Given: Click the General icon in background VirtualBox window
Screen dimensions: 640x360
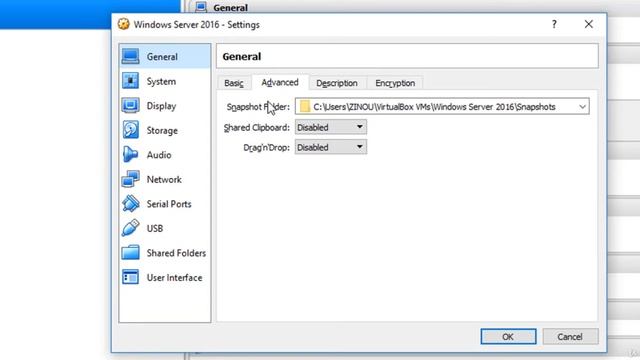Looking at the screenshot, I should tap(201, 7).
